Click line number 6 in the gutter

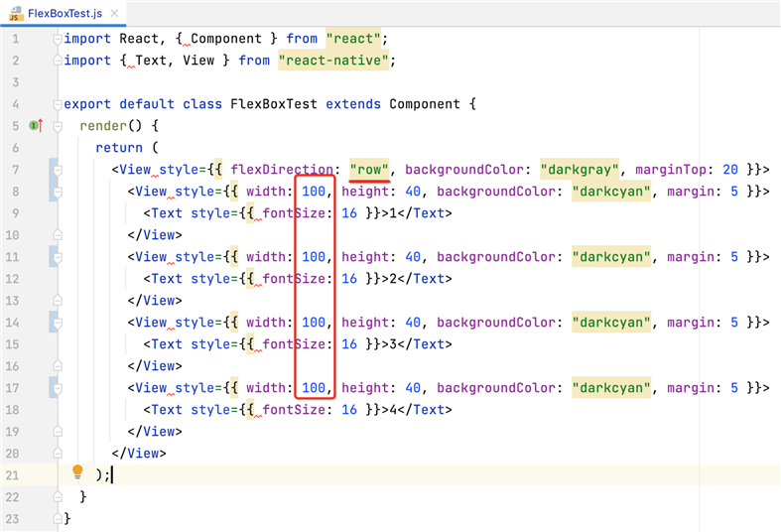(16, 148)
